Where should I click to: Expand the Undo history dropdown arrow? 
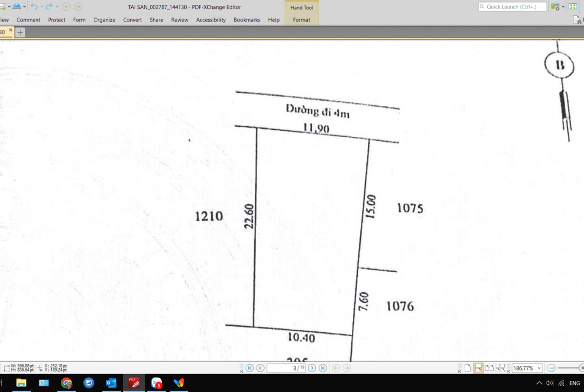pyautogui.click(x=41, y=6)
